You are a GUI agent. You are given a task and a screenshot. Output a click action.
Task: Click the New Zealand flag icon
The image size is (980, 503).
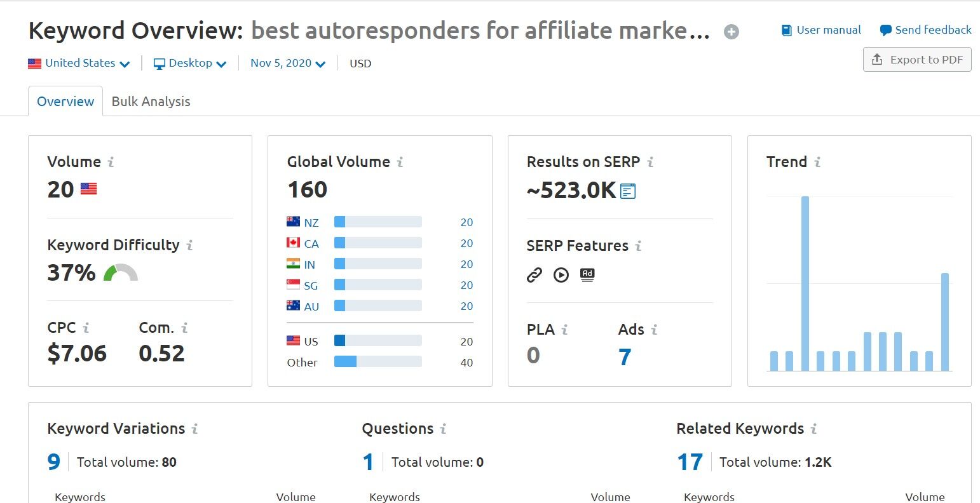point(293,222)
